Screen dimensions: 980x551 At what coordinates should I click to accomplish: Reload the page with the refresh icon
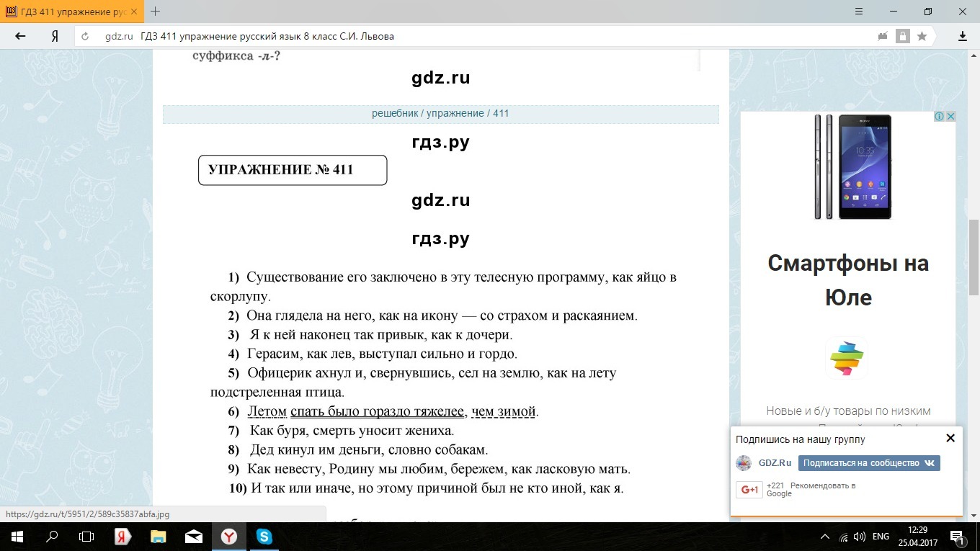pyautogui.click(x=85, y=37)
